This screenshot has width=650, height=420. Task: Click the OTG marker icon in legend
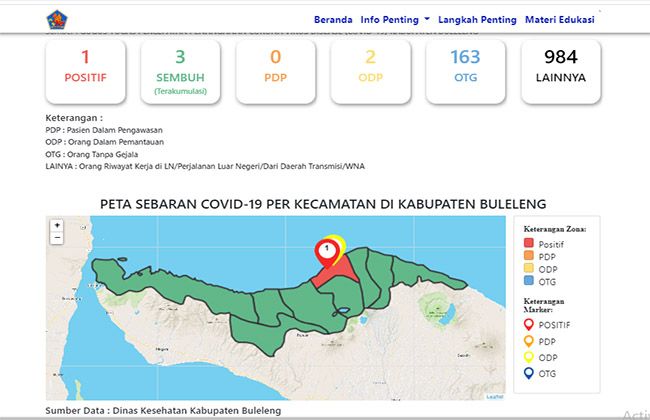(x=530, y=374)
